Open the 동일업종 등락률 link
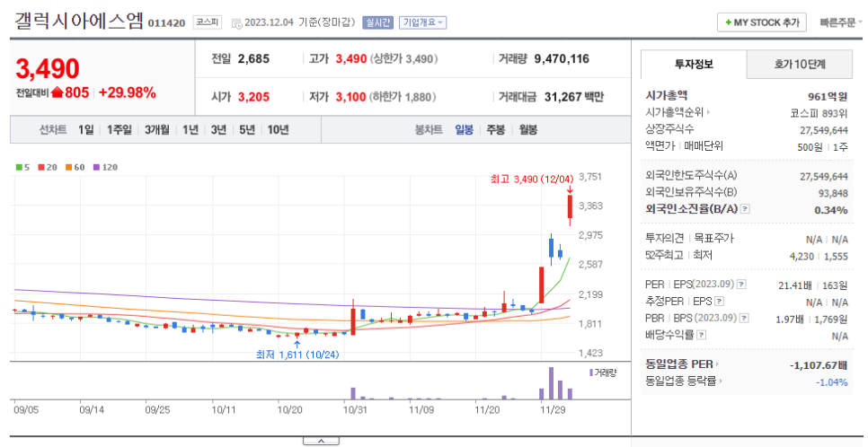The image size is (868, 447). click(684, 381)
